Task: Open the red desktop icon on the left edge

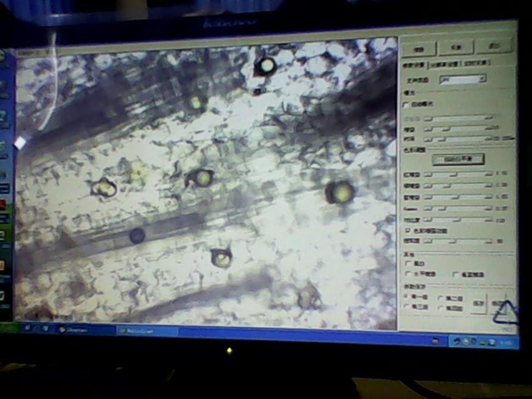Action: click(x=3, y=204)
